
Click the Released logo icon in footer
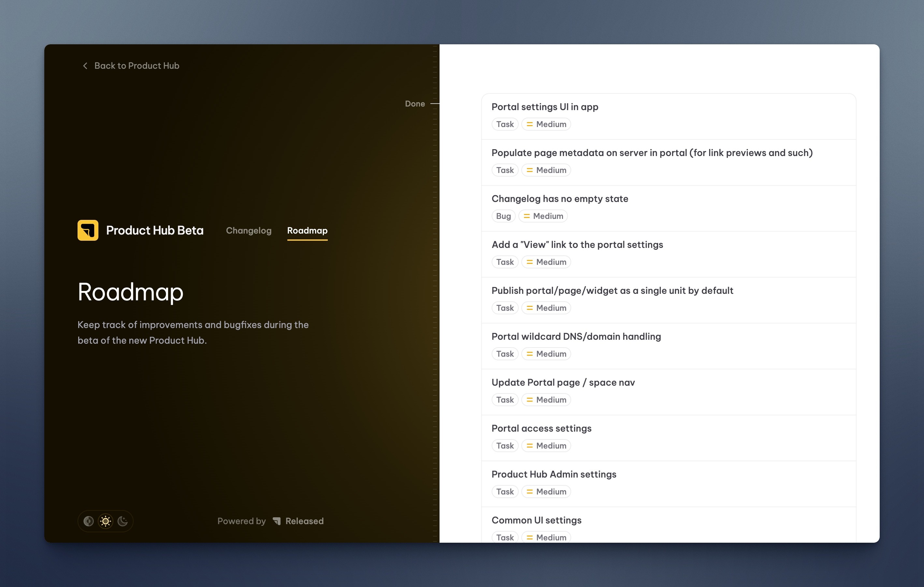[277, 521]
